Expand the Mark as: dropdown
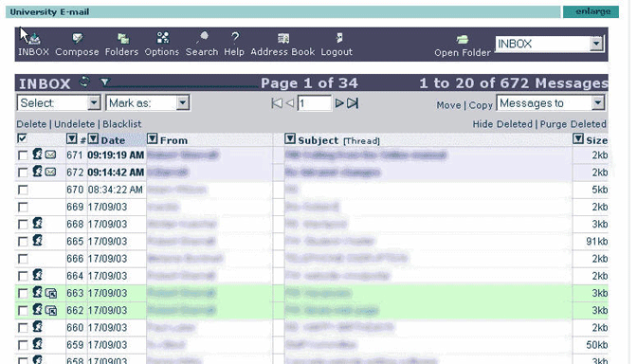 148,102
